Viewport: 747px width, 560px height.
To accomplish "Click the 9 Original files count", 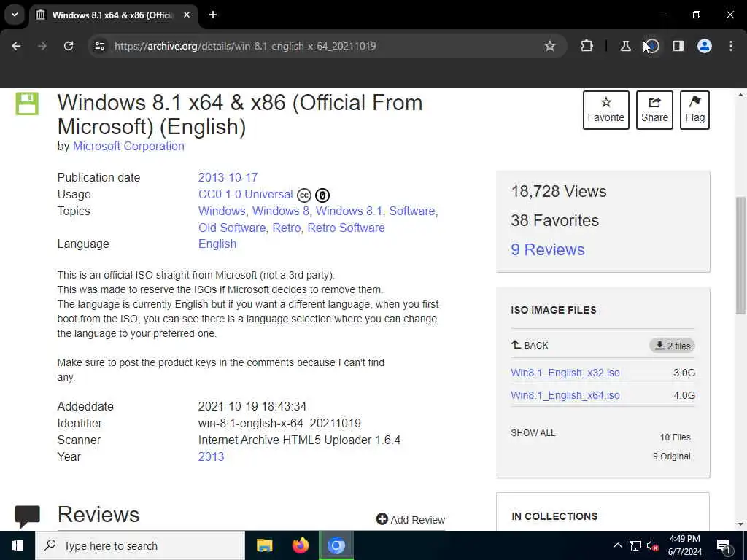I will [671, 456].
